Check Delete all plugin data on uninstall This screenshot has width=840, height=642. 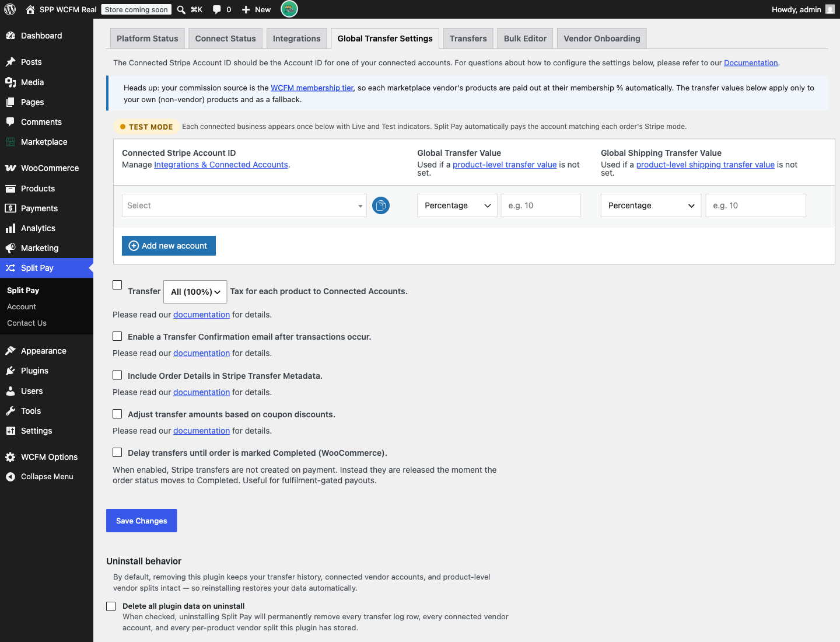click(x=111, y=606)
